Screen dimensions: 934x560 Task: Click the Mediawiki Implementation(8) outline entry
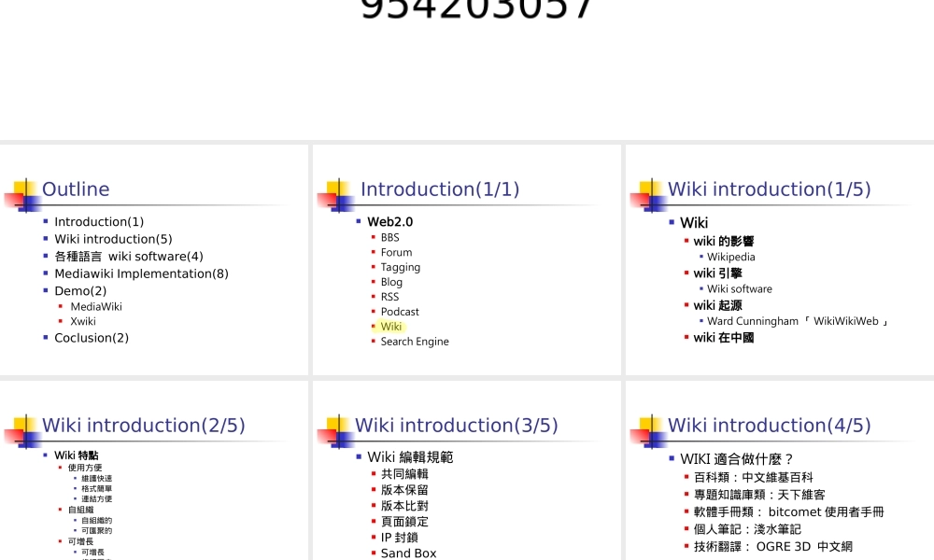pos(141,273)
